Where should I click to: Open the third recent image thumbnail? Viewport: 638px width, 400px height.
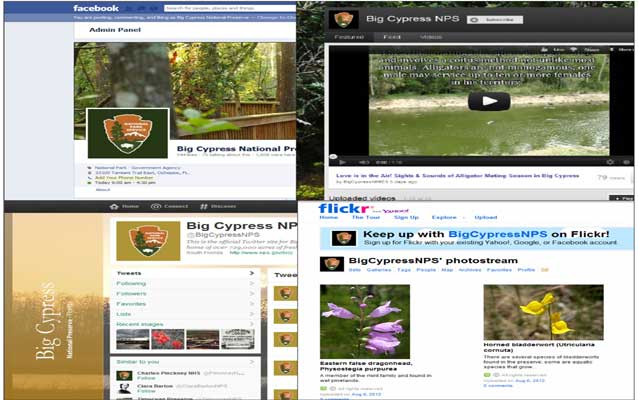point(203,339)
